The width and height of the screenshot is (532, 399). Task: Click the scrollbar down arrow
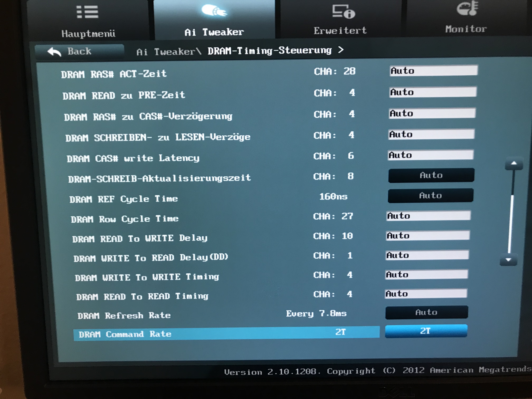[x=508, y=260]
